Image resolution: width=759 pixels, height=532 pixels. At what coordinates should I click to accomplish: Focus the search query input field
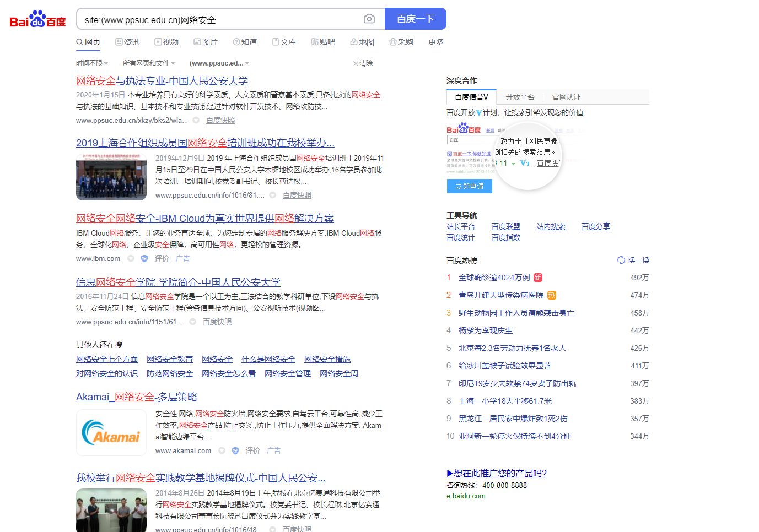220,19
